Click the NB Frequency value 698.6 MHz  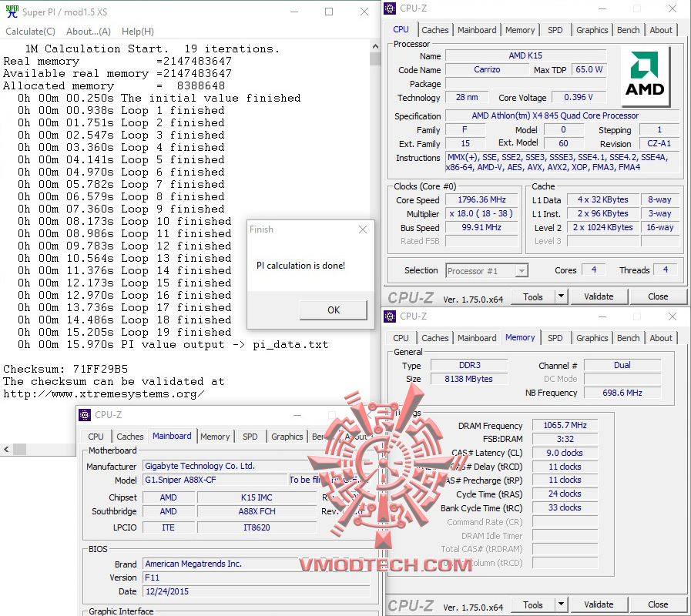coord(622,393)
